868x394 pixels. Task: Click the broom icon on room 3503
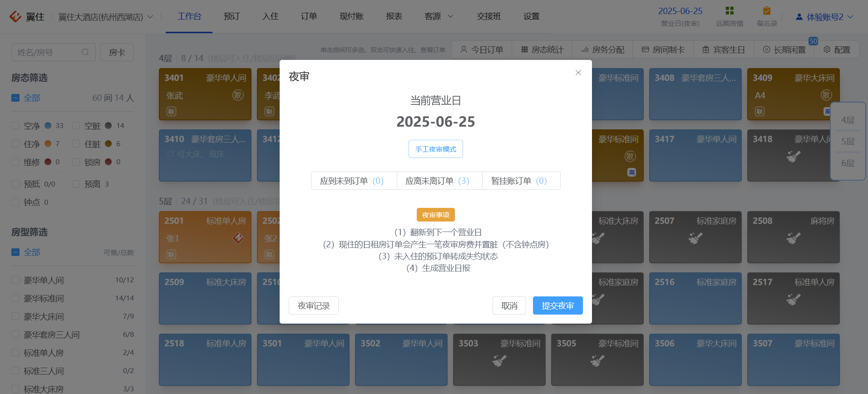(x=499, y=360)
